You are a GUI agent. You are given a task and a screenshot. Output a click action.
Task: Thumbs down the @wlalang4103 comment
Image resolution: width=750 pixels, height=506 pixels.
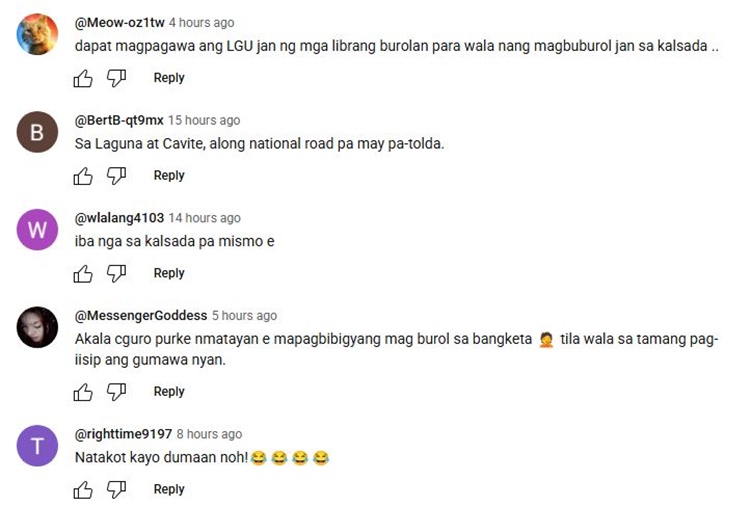(x=116, y=274)
